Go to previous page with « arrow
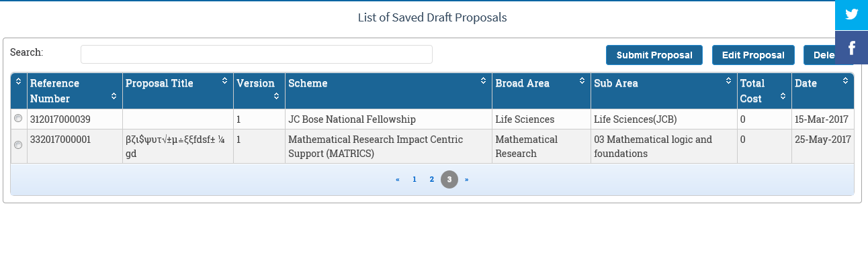This screenshot has height=265, width=868. point(398,180)
